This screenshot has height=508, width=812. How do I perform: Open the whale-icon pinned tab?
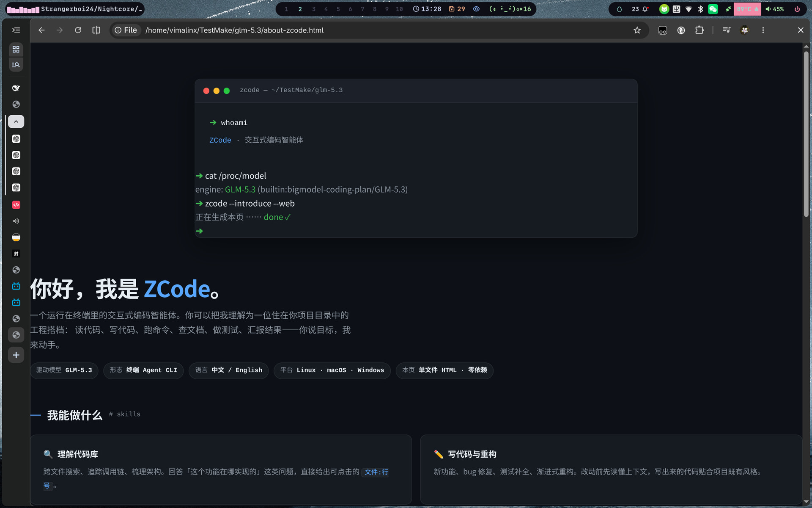pos(16,88)
